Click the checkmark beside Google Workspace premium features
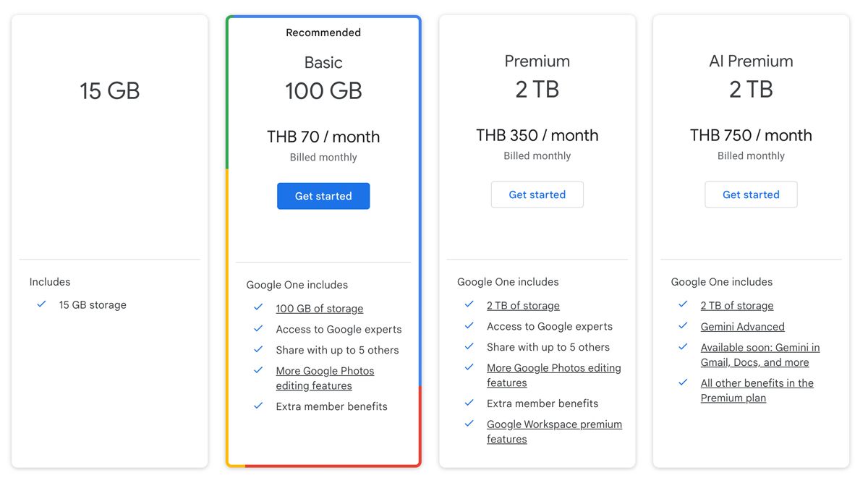This screenshot has height=483, width=868. click(x=469, y=424)
